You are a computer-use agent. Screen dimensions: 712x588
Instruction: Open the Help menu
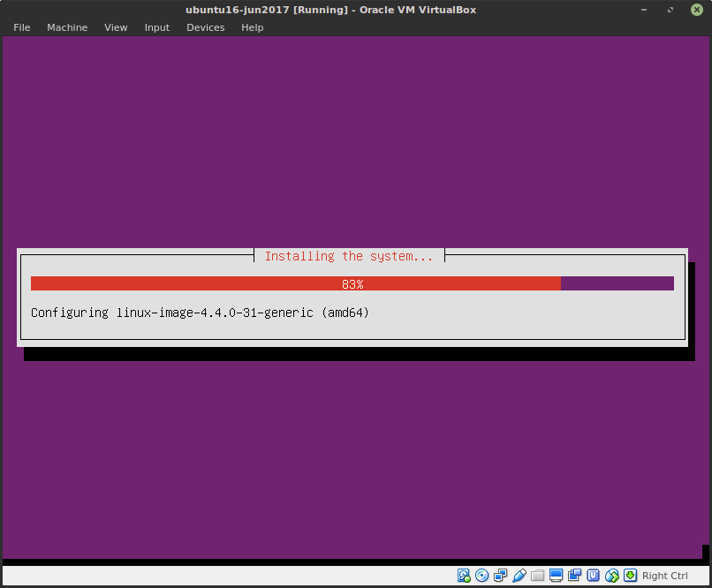(x=252, y=27)
